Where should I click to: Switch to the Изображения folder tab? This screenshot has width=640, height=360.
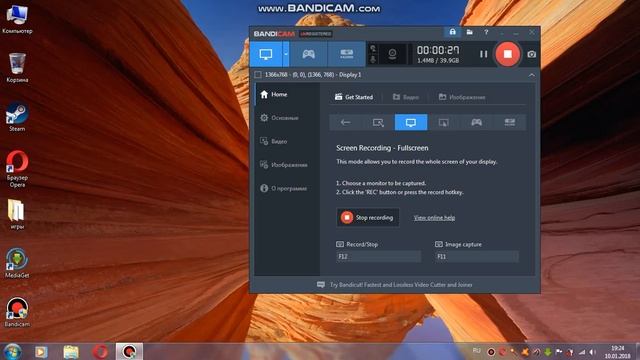462,97
